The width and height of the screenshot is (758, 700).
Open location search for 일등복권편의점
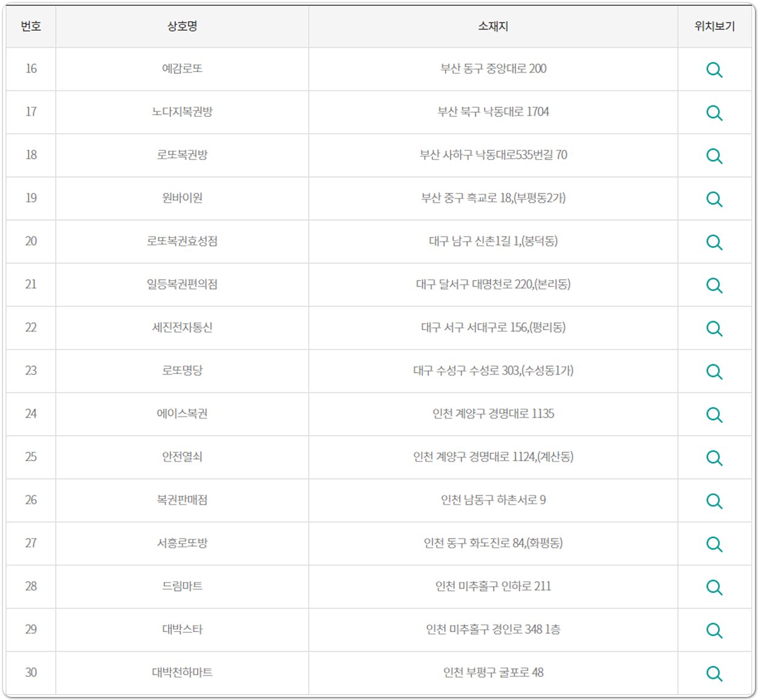pos(714,285)
